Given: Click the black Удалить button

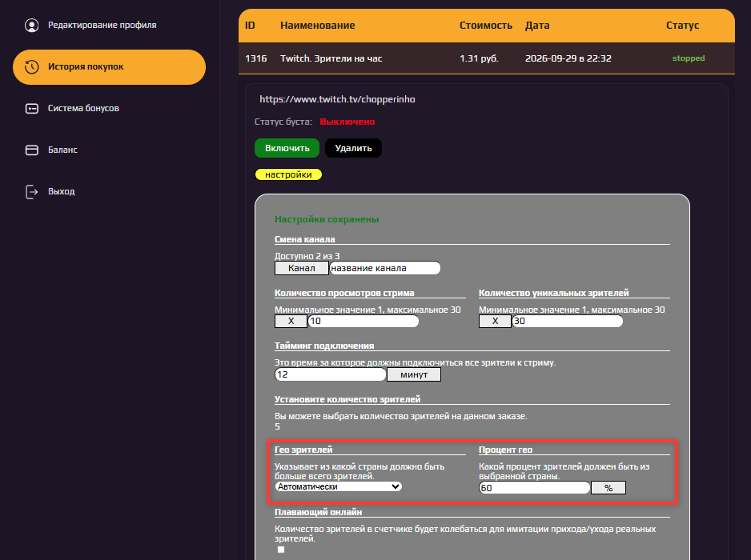Looking at the screenshot, I should coord(353,148).
